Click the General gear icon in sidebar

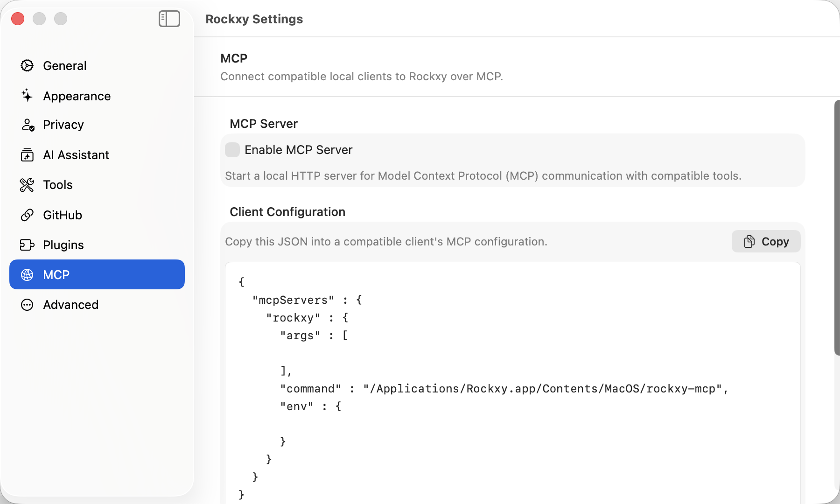(27, 66)
